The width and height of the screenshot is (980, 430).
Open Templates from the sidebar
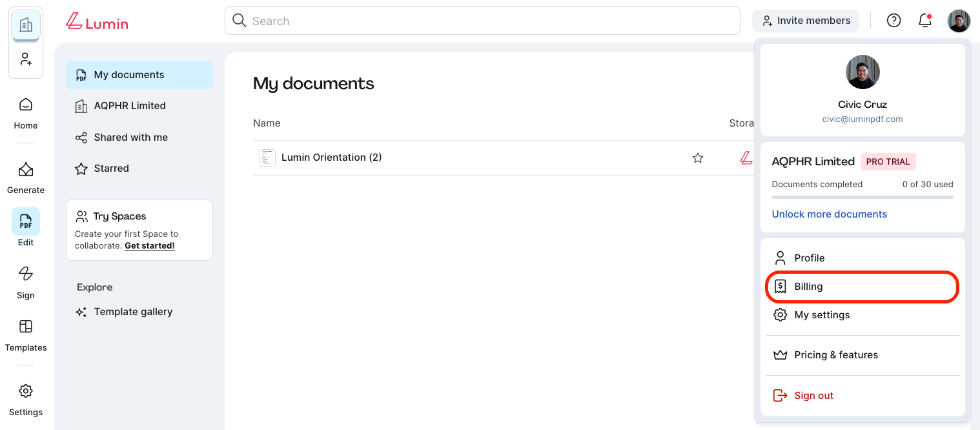26,335
